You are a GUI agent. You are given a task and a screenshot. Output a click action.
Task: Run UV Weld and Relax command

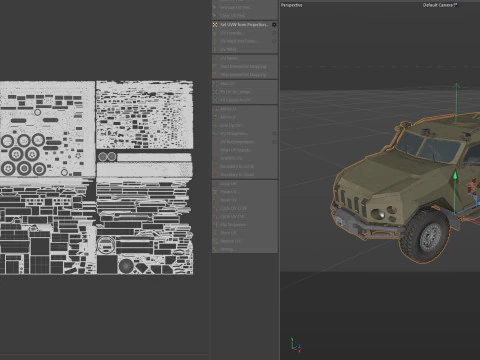click(245, 41)
